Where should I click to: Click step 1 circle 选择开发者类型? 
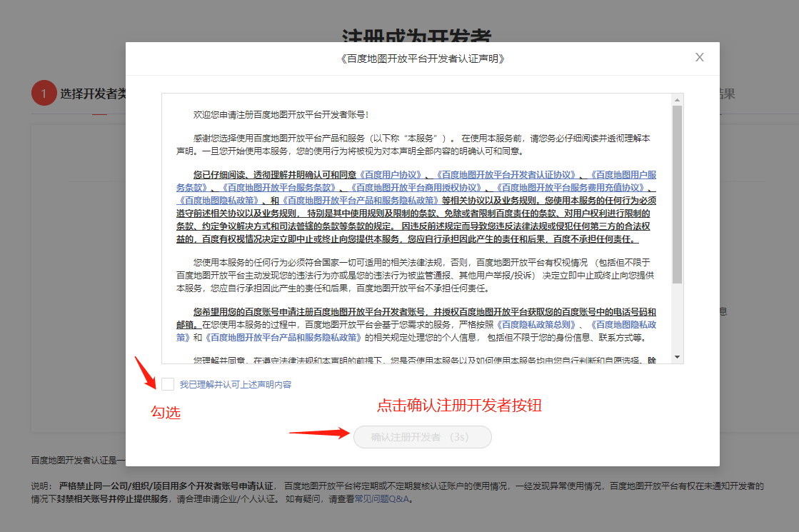click(44, 94)
